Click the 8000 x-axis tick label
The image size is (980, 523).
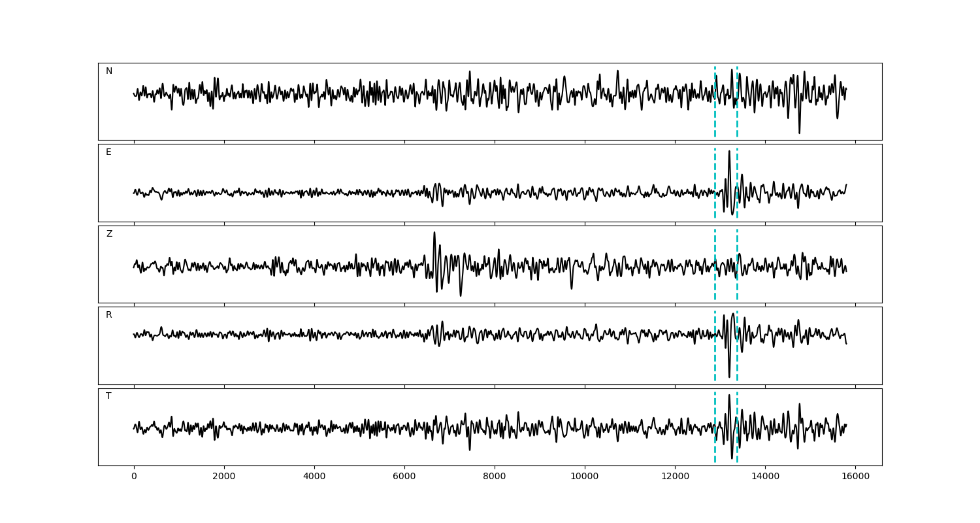coord(495,477)
